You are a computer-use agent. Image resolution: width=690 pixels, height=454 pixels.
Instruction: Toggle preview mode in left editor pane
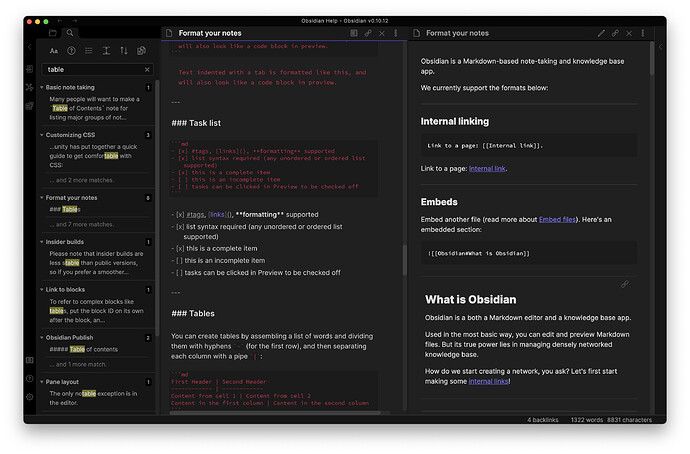pyautogui.click(x=354, y=33)
